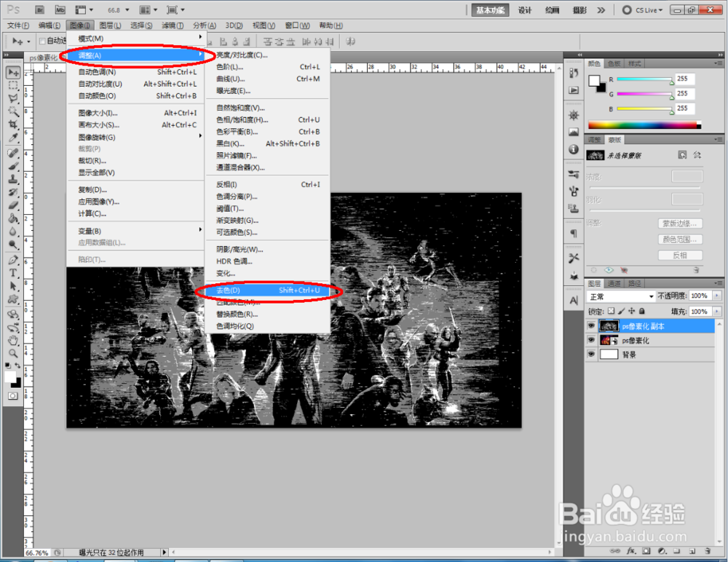The image size is (728, 562).
Task: Open the blend mode dropdown 正常
Action: click(x=620, y=296)
